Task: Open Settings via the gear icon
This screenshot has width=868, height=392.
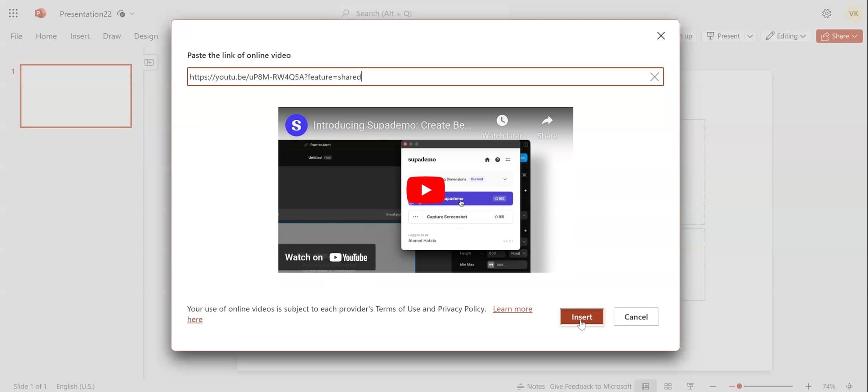Action: point(826,13)
